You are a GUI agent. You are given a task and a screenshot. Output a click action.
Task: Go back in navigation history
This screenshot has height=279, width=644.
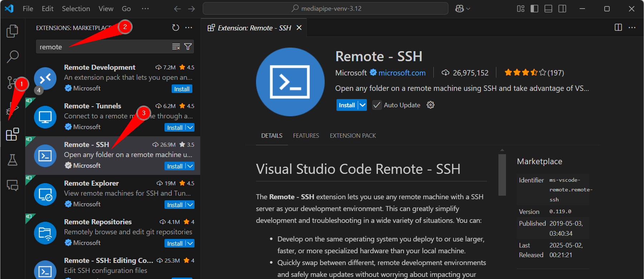(x=177, y=9)
